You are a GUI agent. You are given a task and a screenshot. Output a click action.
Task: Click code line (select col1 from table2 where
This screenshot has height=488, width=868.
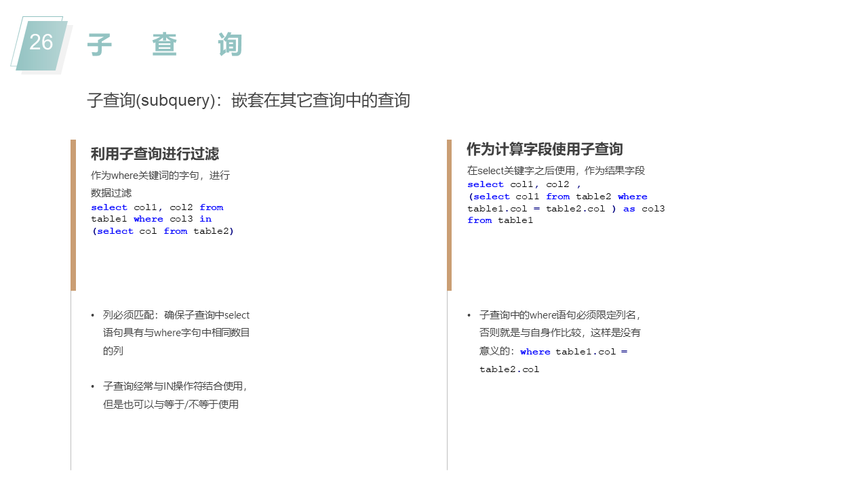pyautogui.click(x=557, y=197)
